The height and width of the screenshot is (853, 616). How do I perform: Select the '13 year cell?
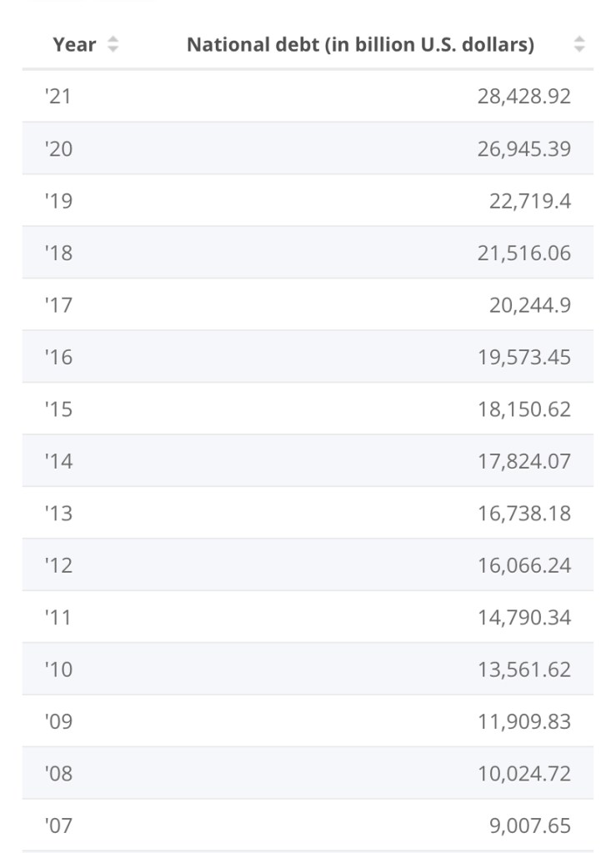click(58, 514)
